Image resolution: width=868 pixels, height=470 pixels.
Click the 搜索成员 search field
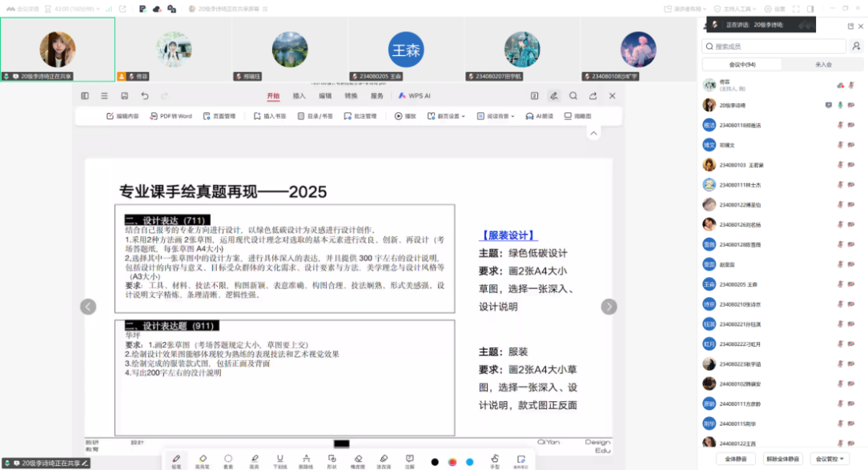[773, 46]
